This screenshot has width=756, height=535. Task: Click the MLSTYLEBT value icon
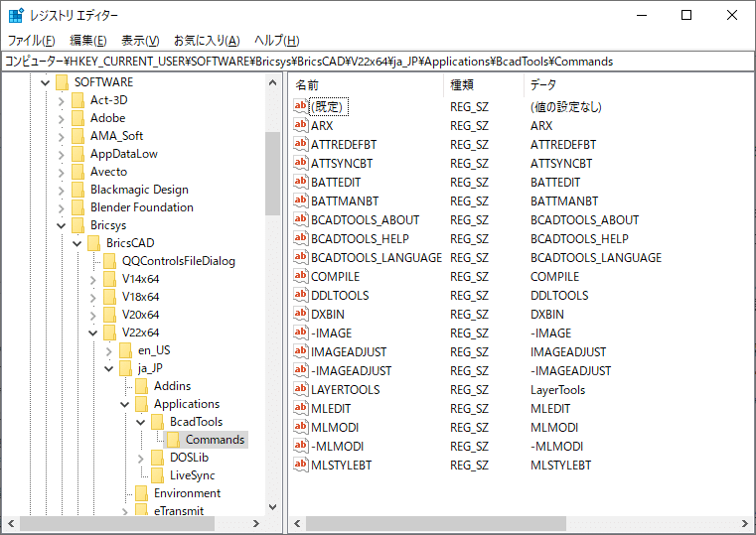point(300,465)
